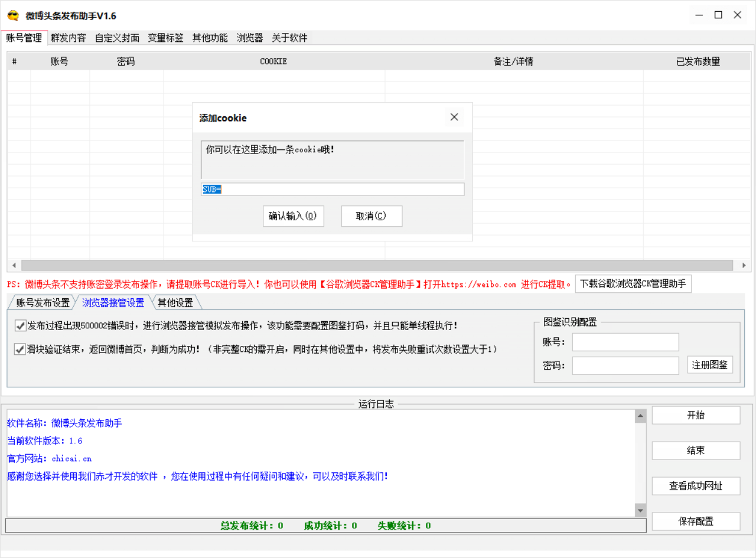Click the 软件名称 log line
The width and height of the screenshot is (756, 558).
coord(65,423)
